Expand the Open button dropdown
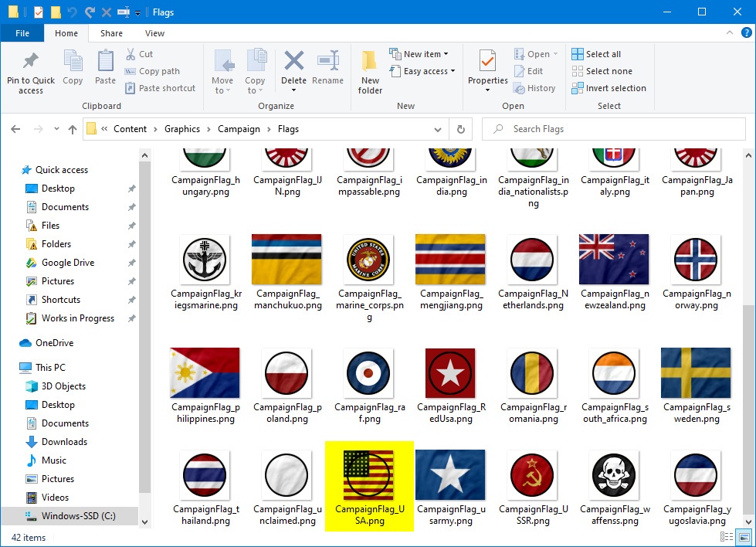Screen dimensions: 756x547 coord(555,54)
